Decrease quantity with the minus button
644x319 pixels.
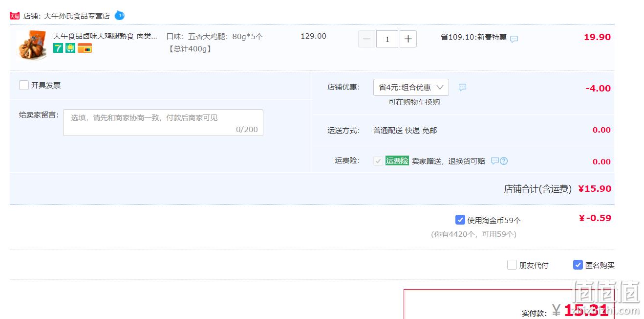pyautogui.click(x=367, y=39)
